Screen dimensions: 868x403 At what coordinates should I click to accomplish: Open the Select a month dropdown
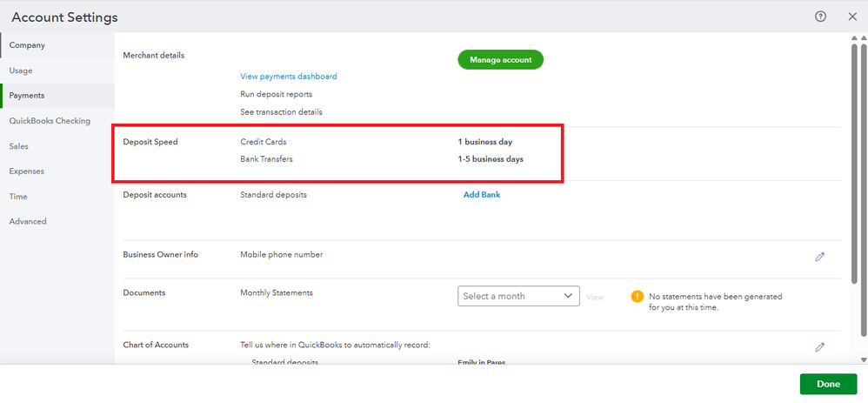point(518,296)
